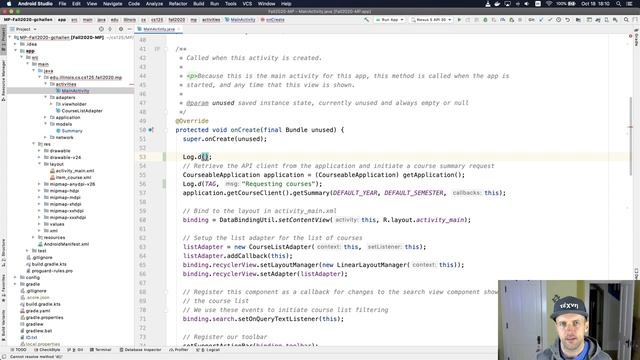Open the Structure side tool window
The height and width of the screenshot is (360, 640).
(3, 253)
